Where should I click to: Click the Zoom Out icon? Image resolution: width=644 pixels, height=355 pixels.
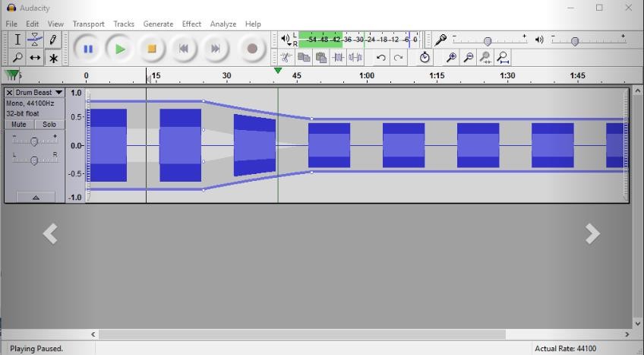[469, 58]
